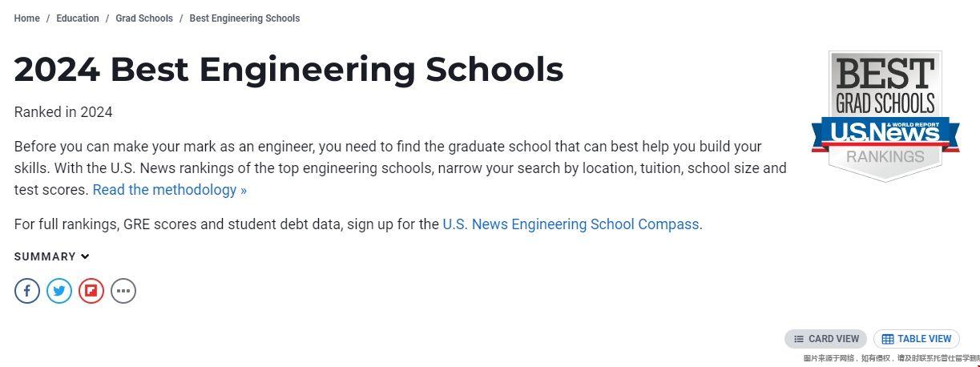Viewport: 980px width, 367px height.
Task: Switch to Card View
Action: point(825,339)
